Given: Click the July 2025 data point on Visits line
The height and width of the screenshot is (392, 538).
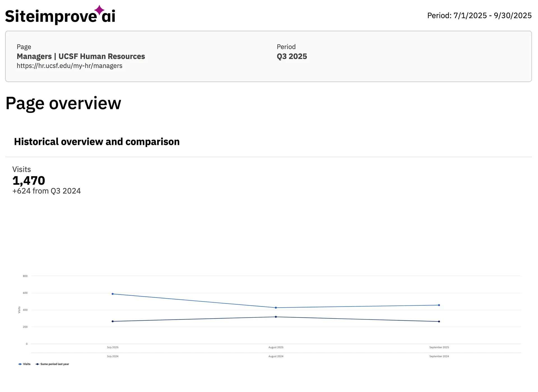Looking at the screenshot, I should pyautogui.click(x=113, y=294).
